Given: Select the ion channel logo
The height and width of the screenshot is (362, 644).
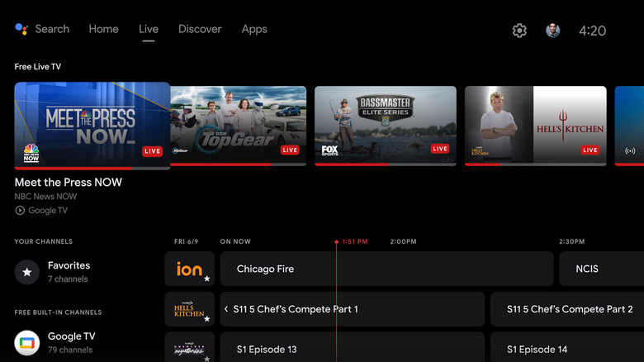Looking at the screenshot, I should [x=189, y=269].
